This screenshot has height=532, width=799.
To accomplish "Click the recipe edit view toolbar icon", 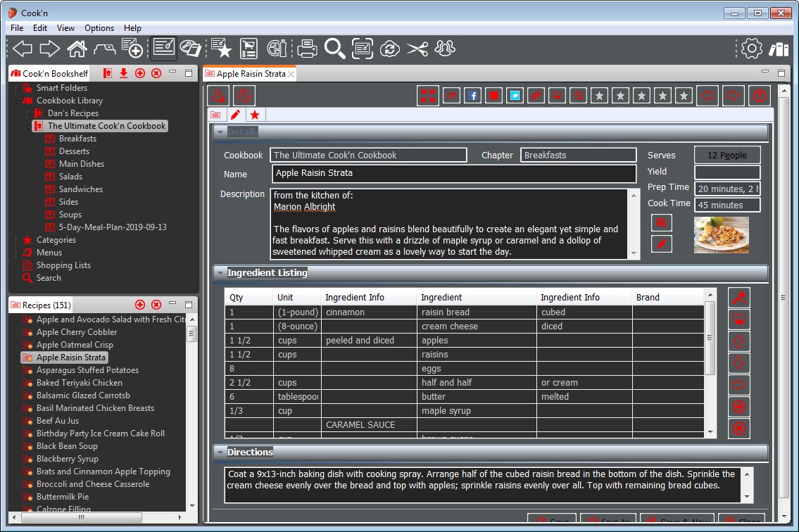I will (163, 49).
